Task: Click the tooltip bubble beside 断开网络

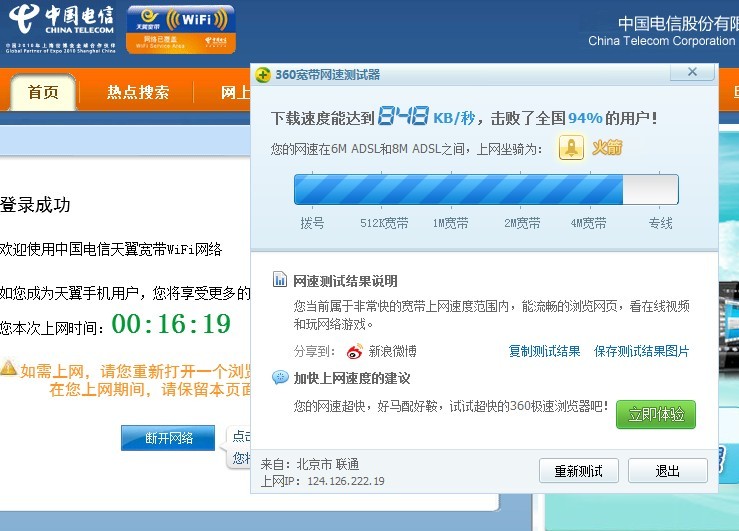Action: tap(238, 448)
